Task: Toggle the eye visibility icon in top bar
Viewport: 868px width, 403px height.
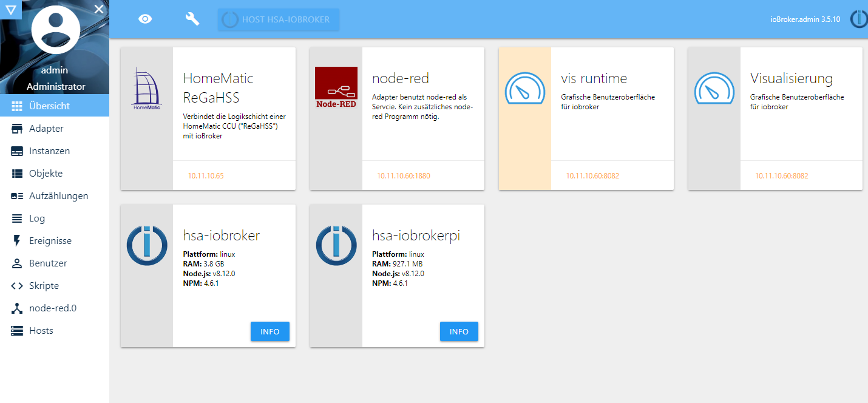Action: tap(145, 19)
